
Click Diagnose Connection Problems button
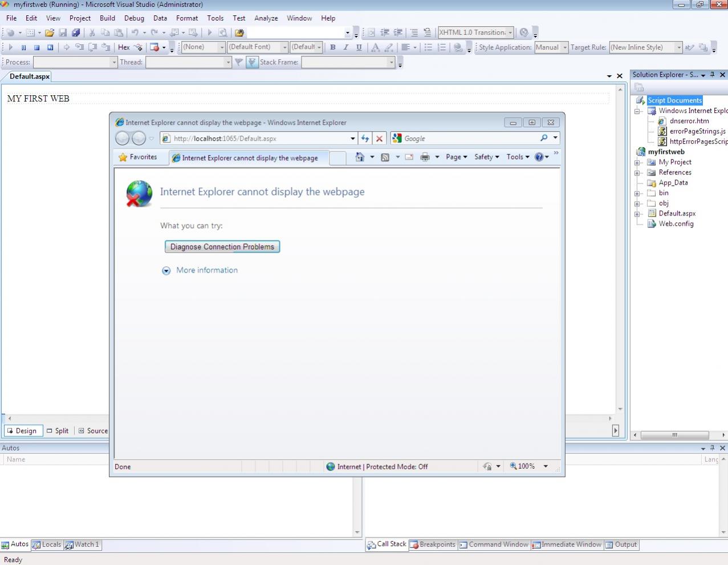point(222,247)
